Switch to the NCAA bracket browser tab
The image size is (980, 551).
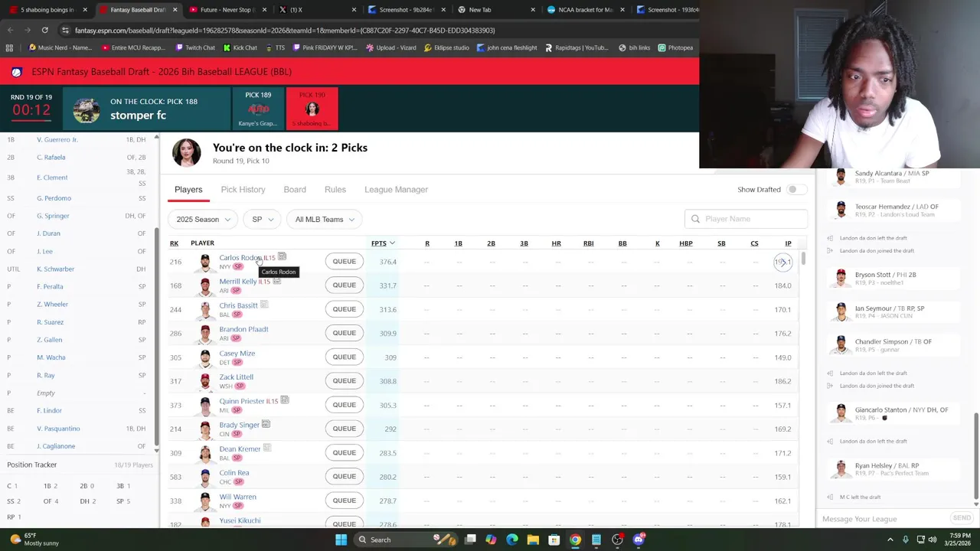[x=586, y=9]
